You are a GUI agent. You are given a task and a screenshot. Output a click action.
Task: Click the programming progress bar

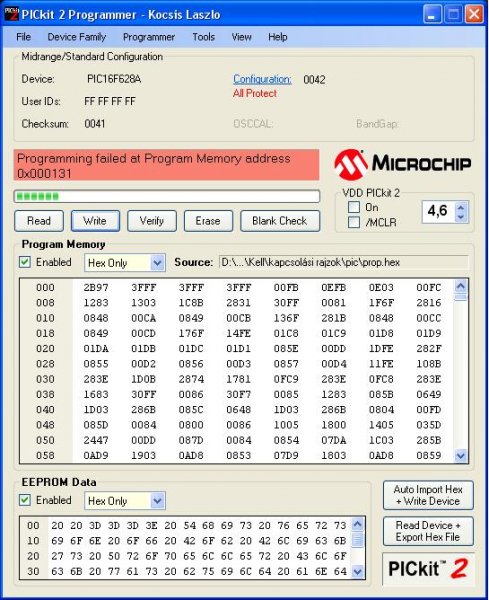(167, 197)
